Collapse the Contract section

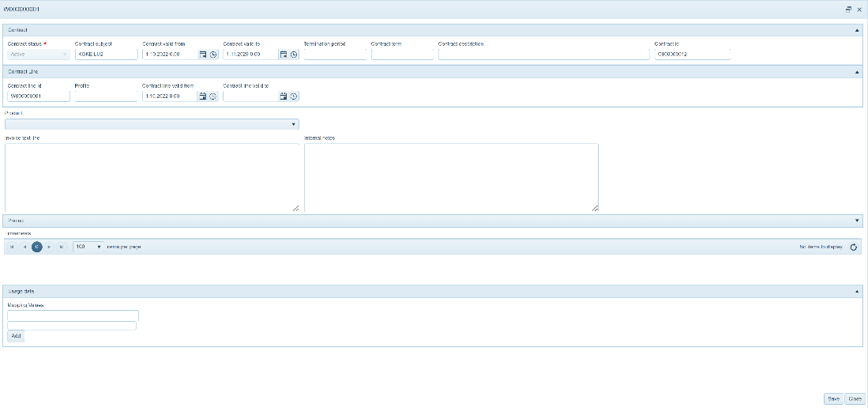point(857,30)
